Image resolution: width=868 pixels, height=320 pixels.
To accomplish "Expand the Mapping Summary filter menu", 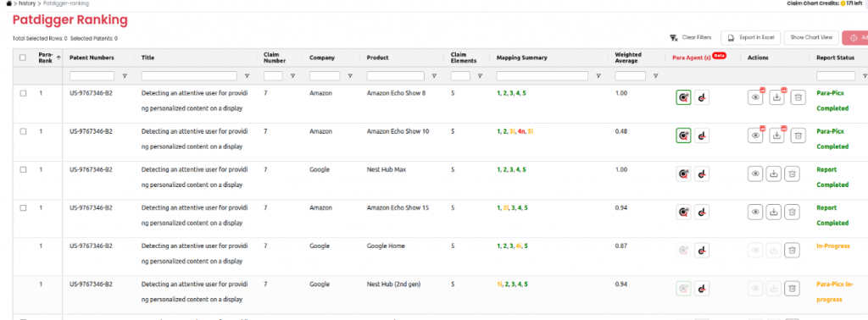I will pos(598,76).
